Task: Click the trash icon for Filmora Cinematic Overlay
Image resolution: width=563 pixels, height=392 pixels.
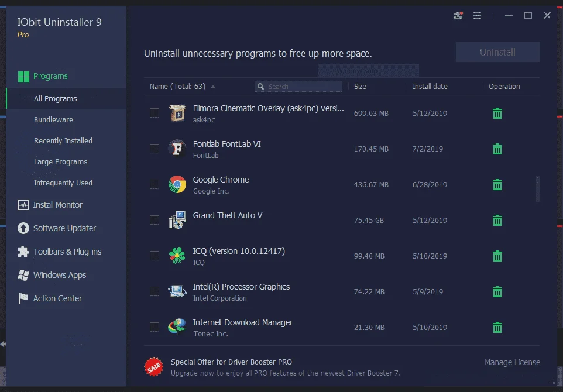Action: click(x=497, y=114)
